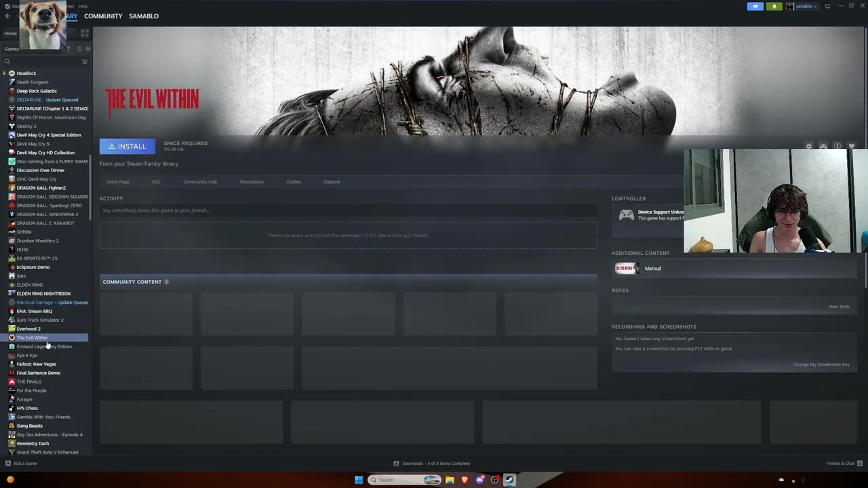Open the green notifications bell
Image resolution: width=868 pixels, height=488 pixels.
pos(774,6)
